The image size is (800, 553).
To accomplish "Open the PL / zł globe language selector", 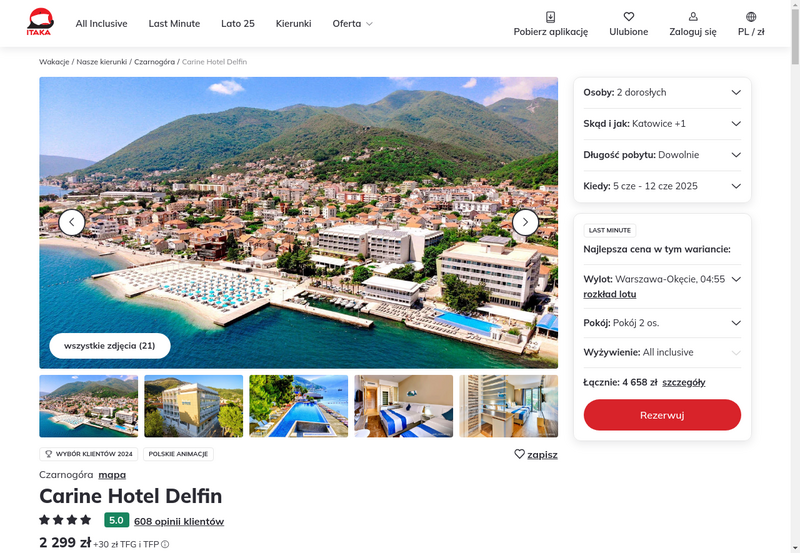I will pos(751,17).
